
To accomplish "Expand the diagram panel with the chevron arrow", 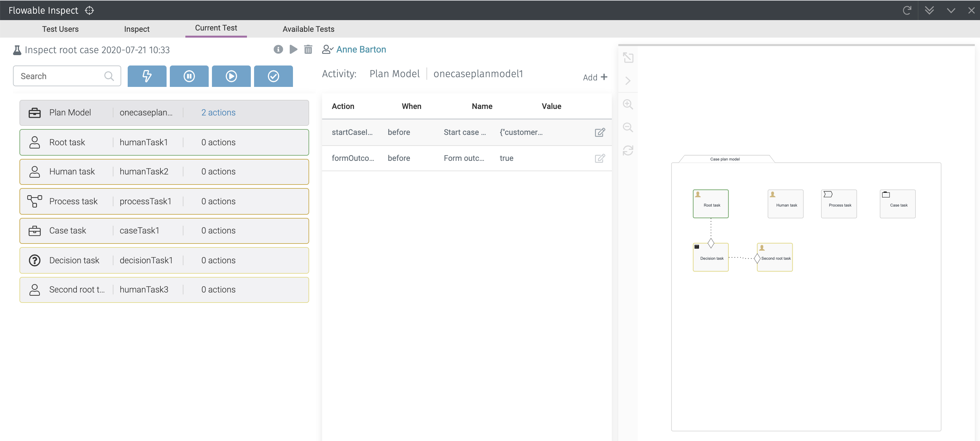I will (x=628, y=81).
